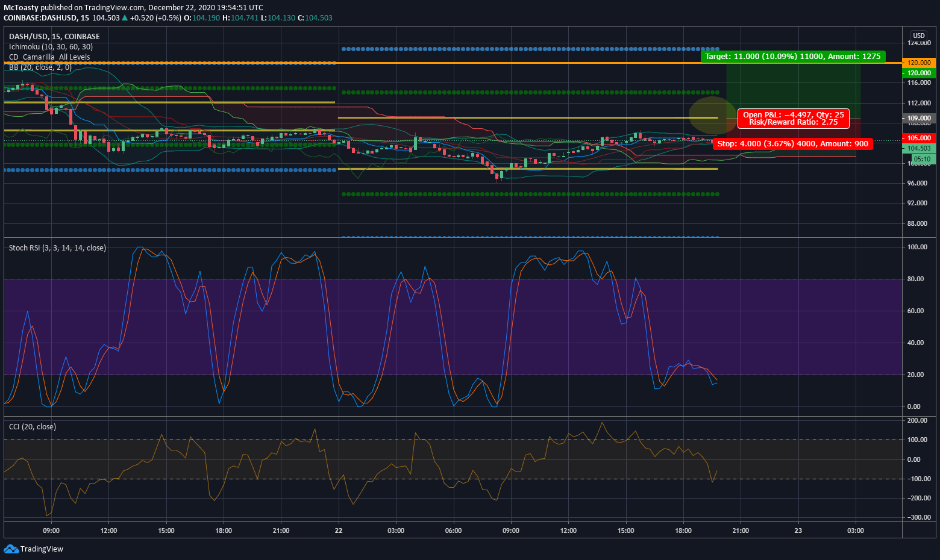The image size is (940, 560).
Task: Select the CCI (20, close) indicator label
Action: (x=33, y=426)
